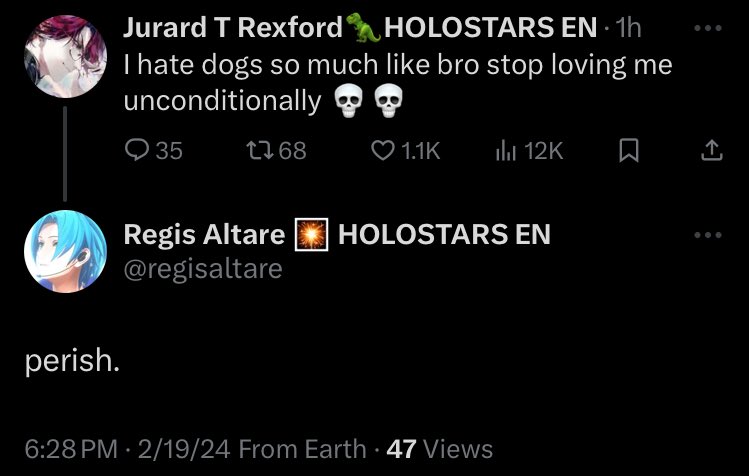Open three-dot menu on Regis Altare's tweet
This screenshot has width=749, height=476.
(x=708, y=235)
